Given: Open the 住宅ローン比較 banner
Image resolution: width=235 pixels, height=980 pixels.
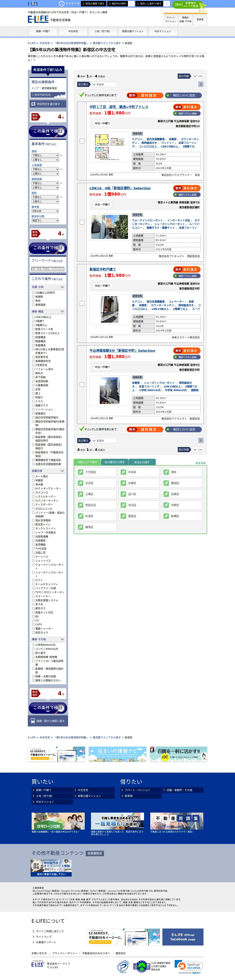Looking at the screenshot, I should click(58, 821).
